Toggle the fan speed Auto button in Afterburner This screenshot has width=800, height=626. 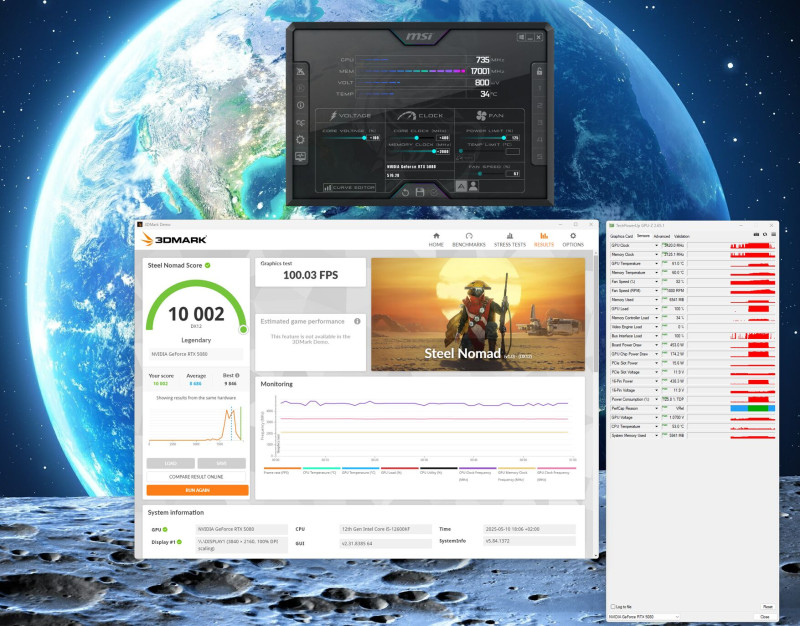tap(461, 186)
